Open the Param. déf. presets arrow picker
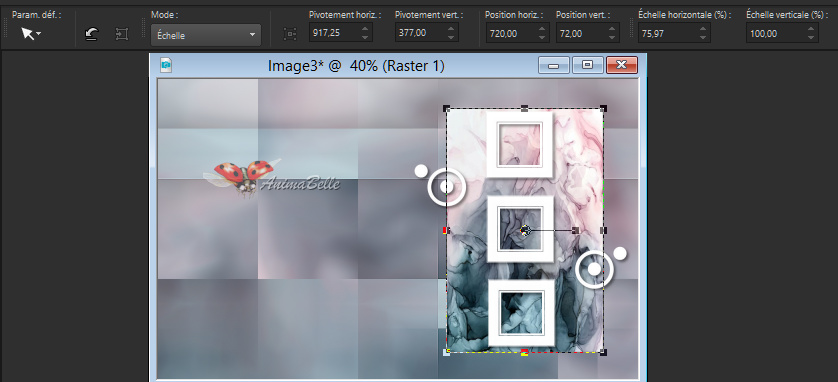Viewport: 838px width, 382px height. pyautogui.click(x=31, y=34)
